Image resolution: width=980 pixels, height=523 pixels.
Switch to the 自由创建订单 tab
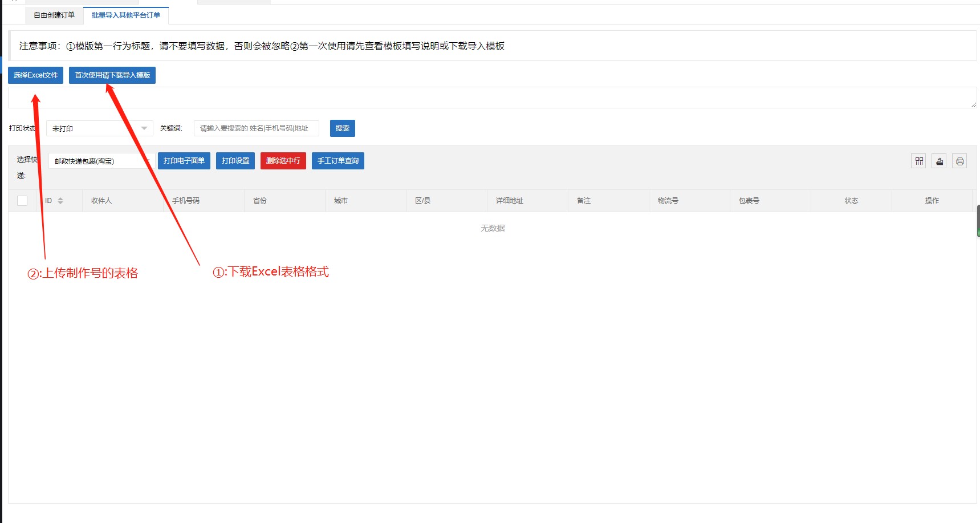pos(54,15)
